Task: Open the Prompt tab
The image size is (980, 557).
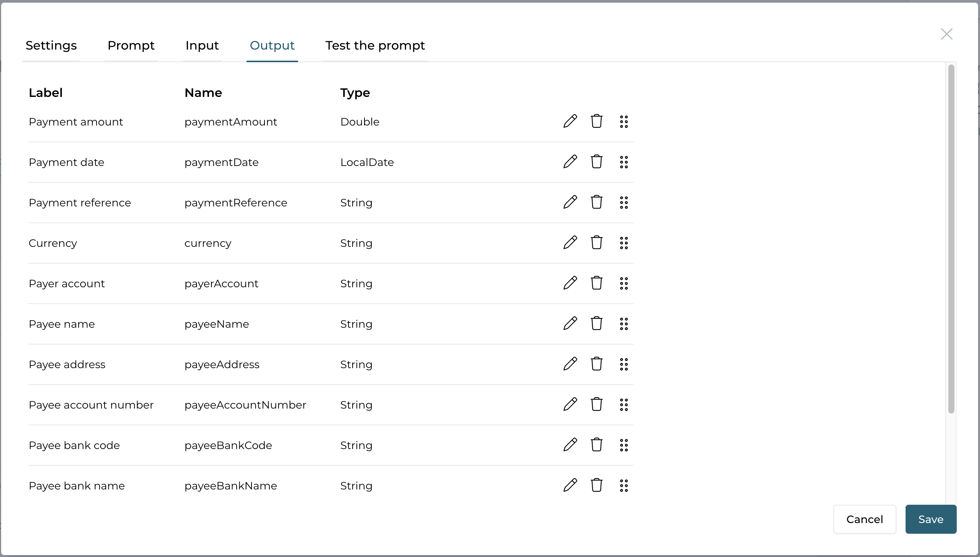Action: coord(131,45)
